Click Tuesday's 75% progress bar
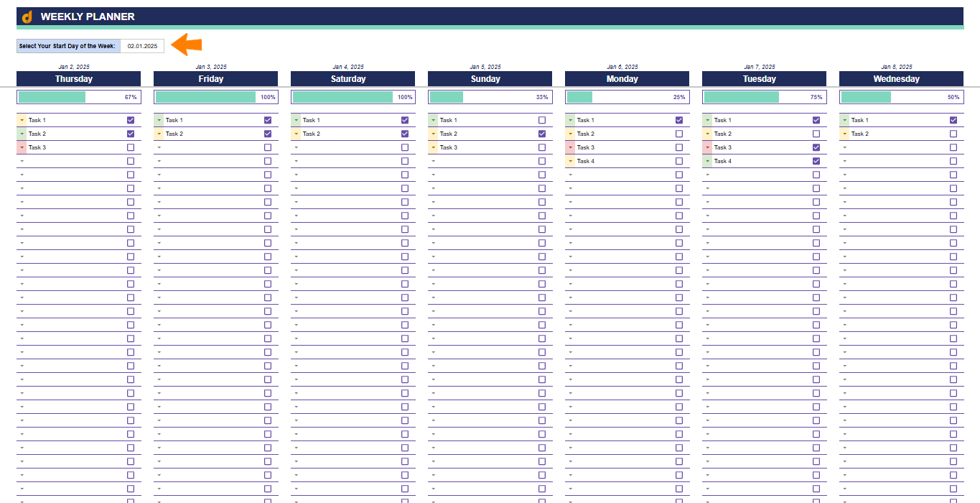The height and width of the screenshot is (503, 980). click(765, 97)
